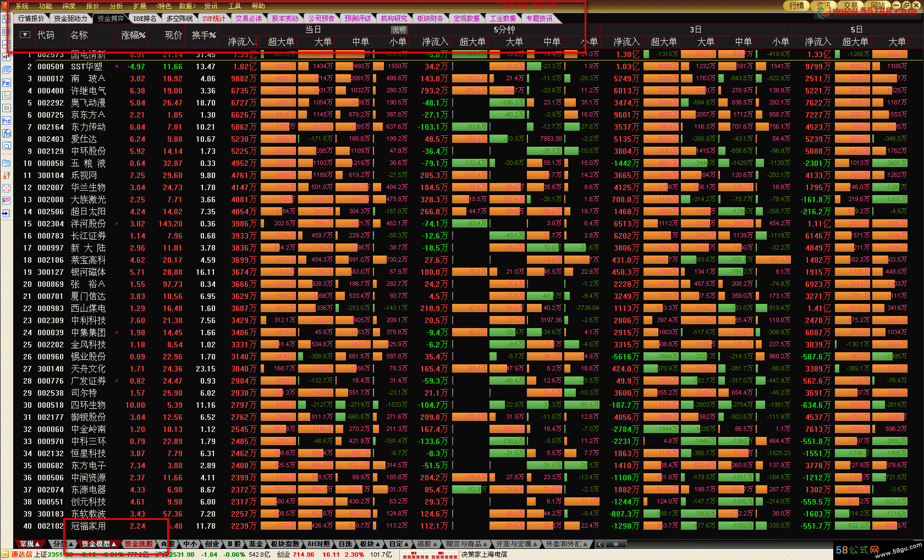Click the F12 sidebar icon
This screenshot has height=560, width=924.
[x=6, y=121]
